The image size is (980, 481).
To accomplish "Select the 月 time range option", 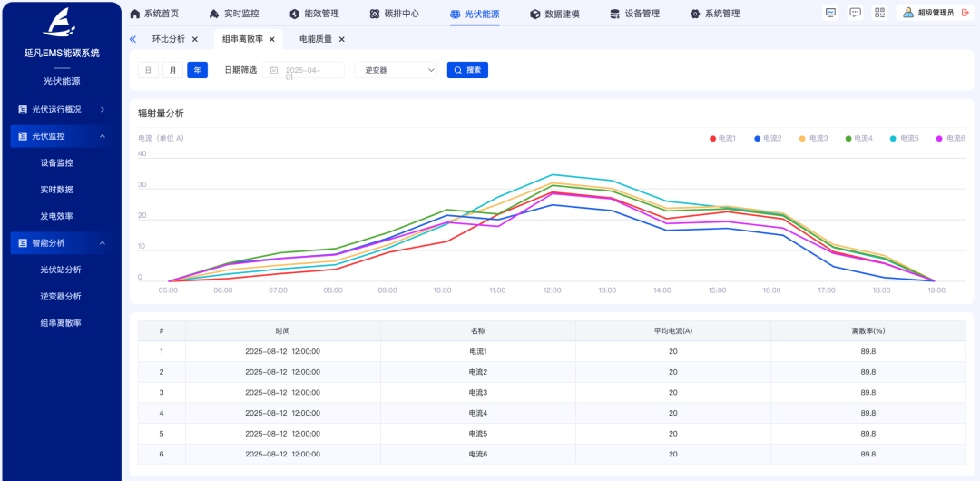I will point(172,70).
